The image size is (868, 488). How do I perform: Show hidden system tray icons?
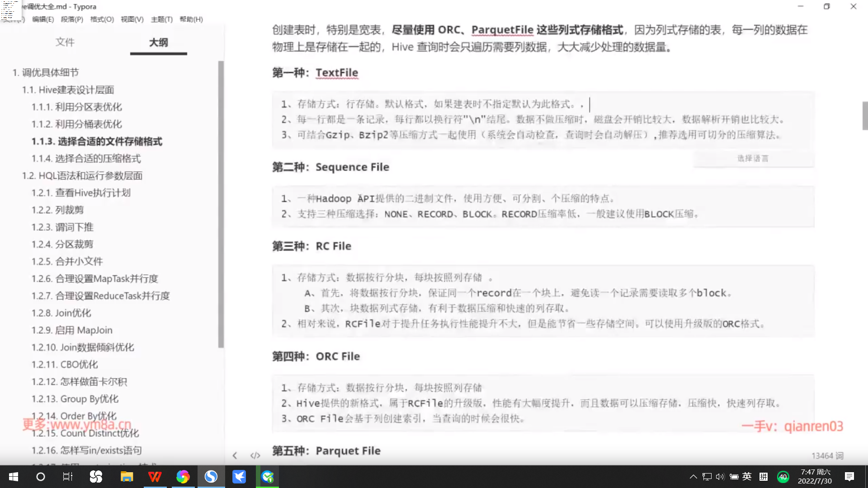tap(693, 477)
